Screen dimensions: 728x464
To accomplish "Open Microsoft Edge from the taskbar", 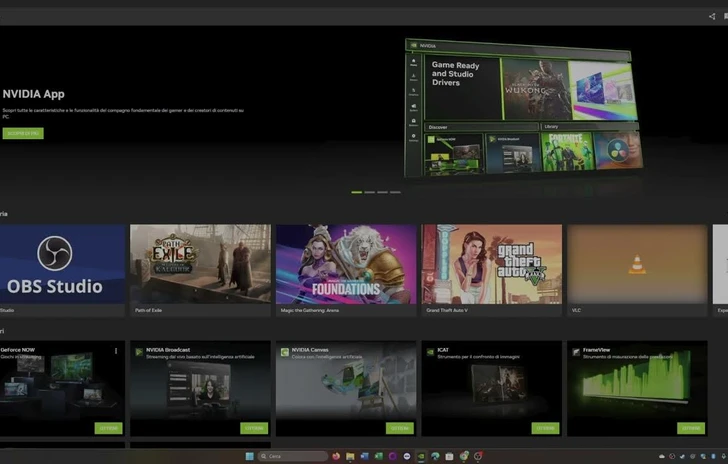I will click(435, 456).
